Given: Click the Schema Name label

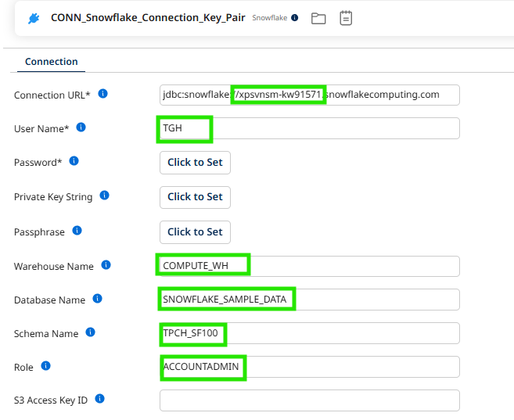Looking at the screenshot, I should 46,334.
